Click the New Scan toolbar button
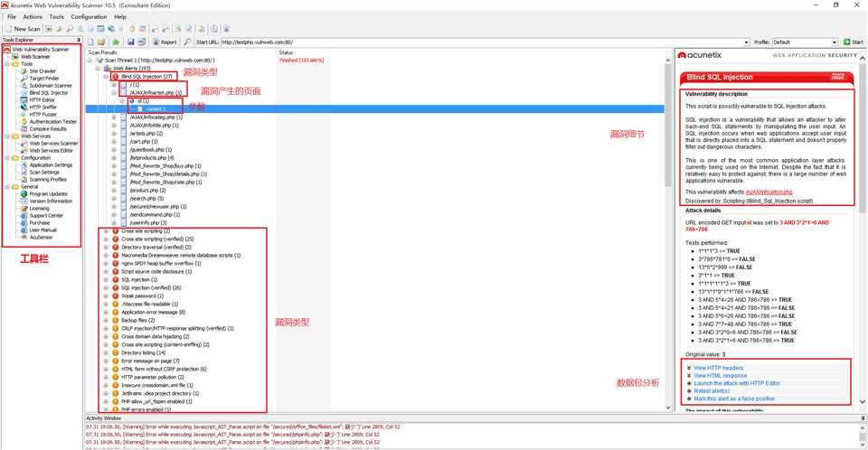 tap(23, 29)
